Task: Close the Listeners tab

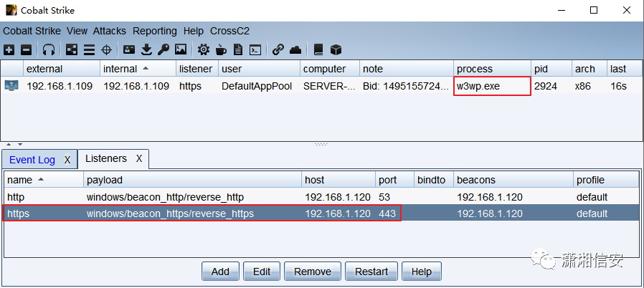Action: pyautogui.click(x=139, y=158)
